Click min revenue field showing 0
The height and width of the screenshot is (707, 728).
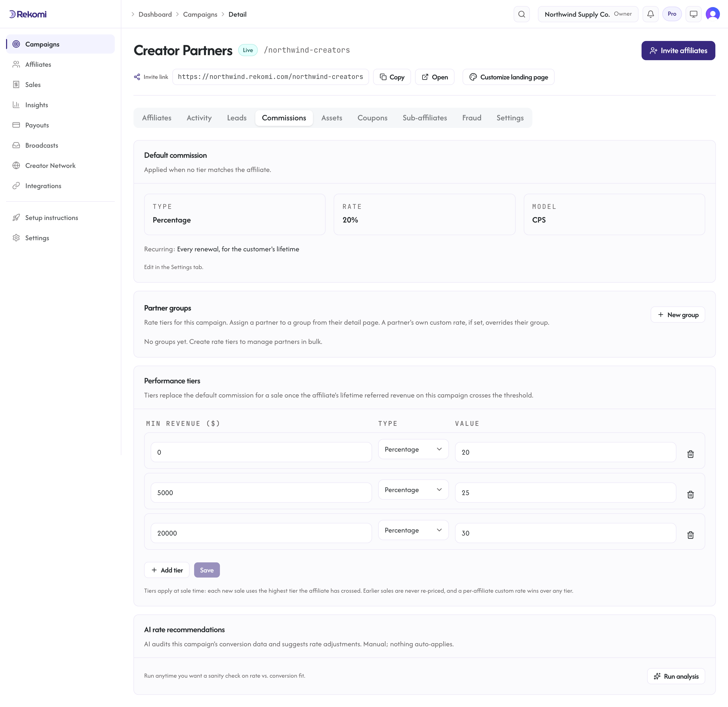pos(261,452)
